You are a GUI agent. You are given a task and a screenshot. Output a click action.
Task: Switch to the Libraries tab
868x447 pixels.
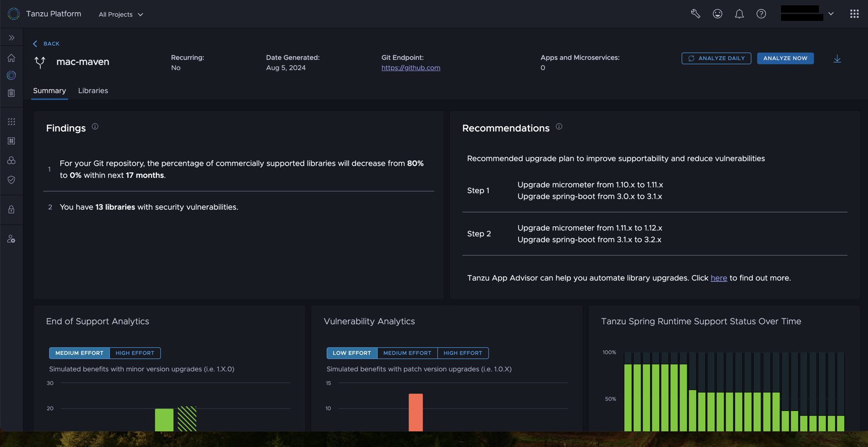coord(93,91)
